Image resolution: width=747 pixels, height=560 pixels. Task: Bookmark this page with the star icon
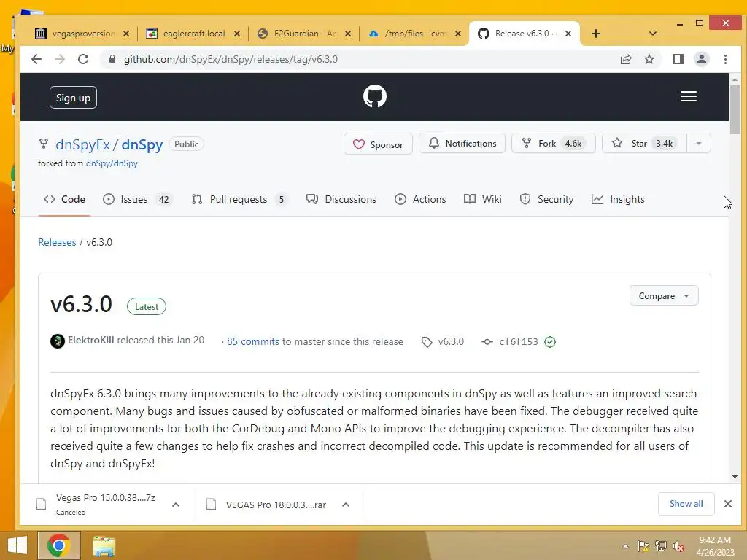(x=649, y=59)
